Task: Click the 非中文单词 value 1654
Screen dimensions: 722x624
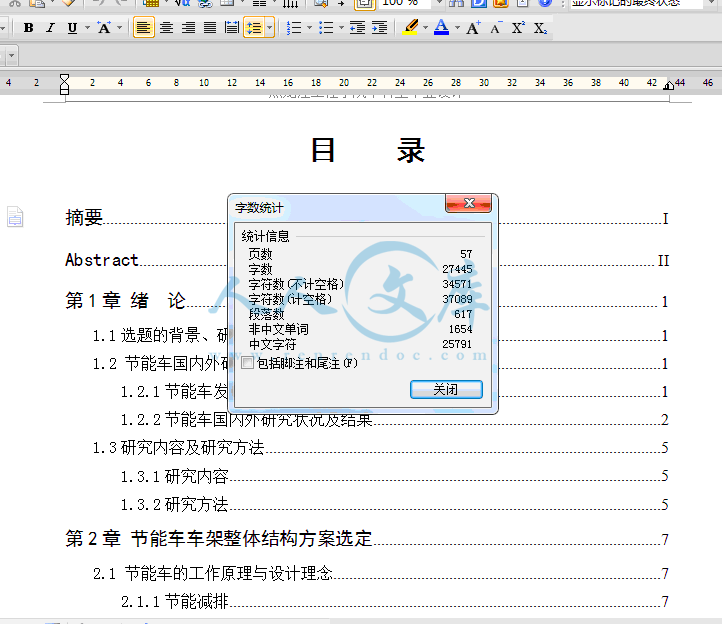Action: pos(460,329)
